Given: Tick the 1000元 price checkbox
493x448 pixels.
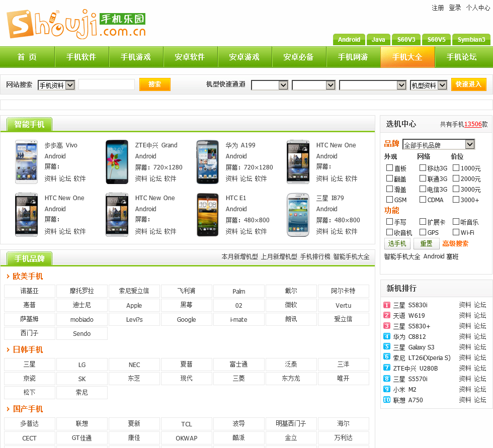Looking at the screenshot, I should point(456,168).
